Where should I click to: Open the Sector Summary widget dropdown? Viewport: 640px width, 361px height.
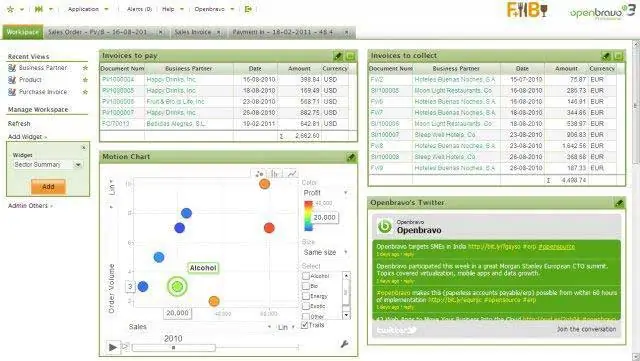(78, 165)
